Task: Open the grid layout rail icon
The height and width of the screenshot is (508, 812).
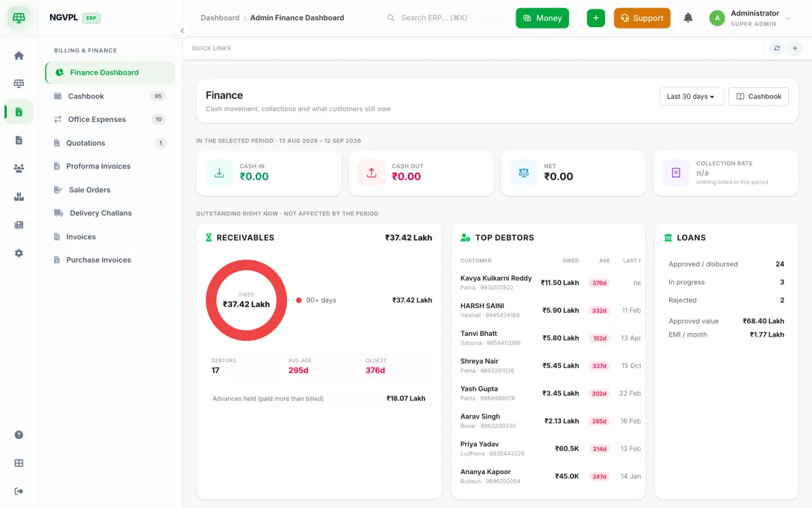Action: click(19, 463)
